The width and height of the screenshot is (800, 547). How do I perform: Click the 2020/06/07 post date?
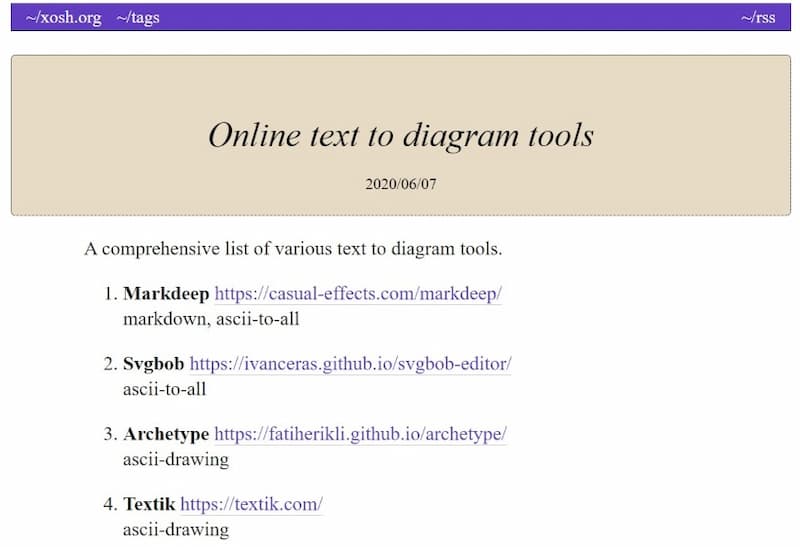click(x=400, y=184)
